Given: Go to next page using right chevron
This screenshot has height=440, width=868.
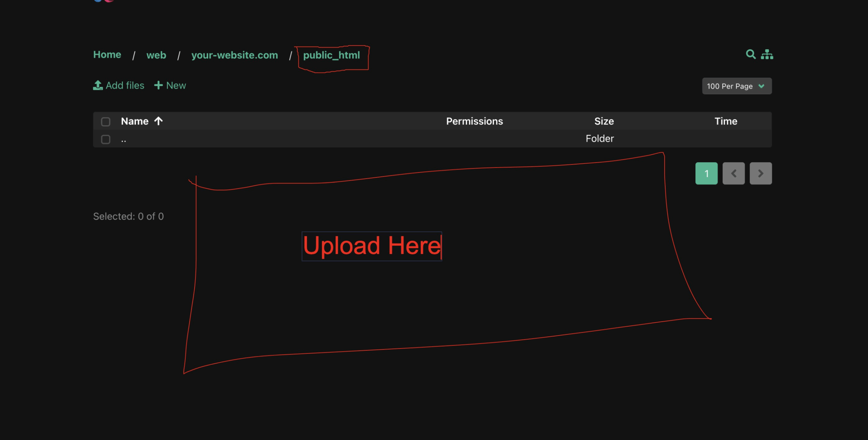Looking at the screenshot, I should click(x=761, y=173).
